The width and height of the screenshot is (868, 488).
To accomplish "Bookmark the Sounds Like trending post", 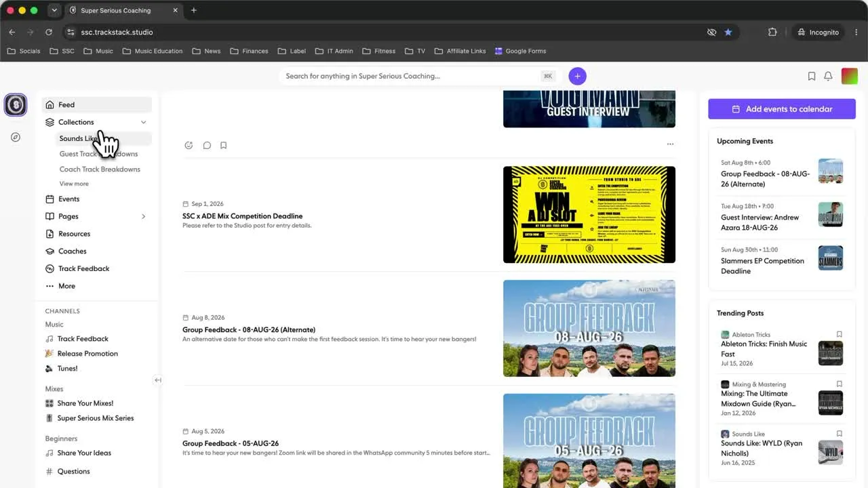I will pyautogui.click(x=839, y=433).
